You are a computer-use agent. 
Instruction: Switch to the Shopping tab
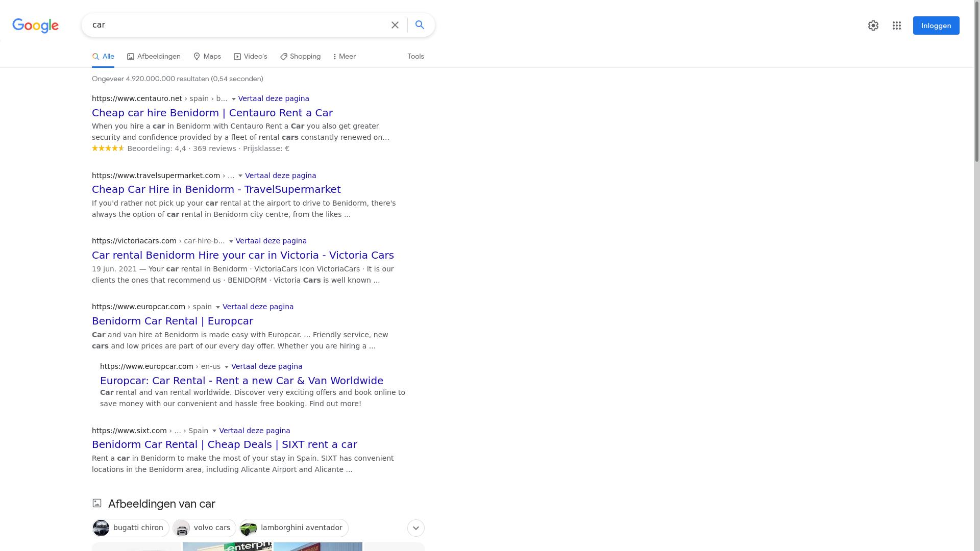pyautogui.click(x=300, y=57)
